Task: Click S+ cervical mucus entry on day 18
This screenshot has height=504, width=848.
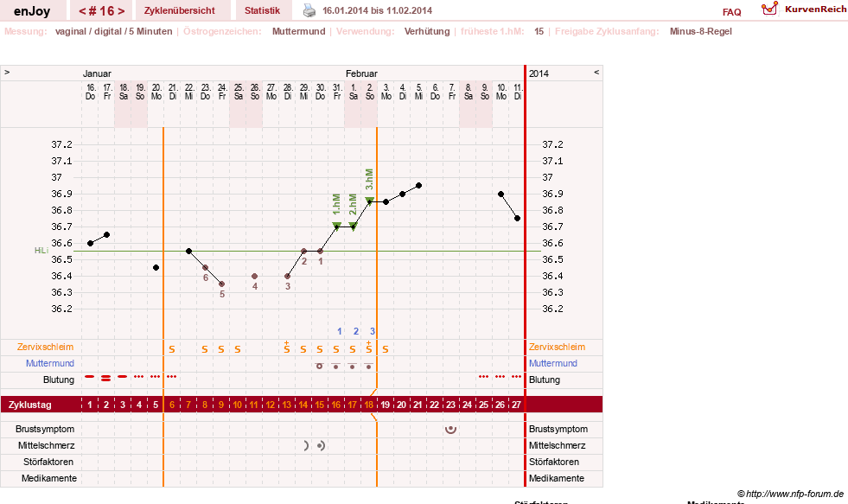Action: click(369, 348)
